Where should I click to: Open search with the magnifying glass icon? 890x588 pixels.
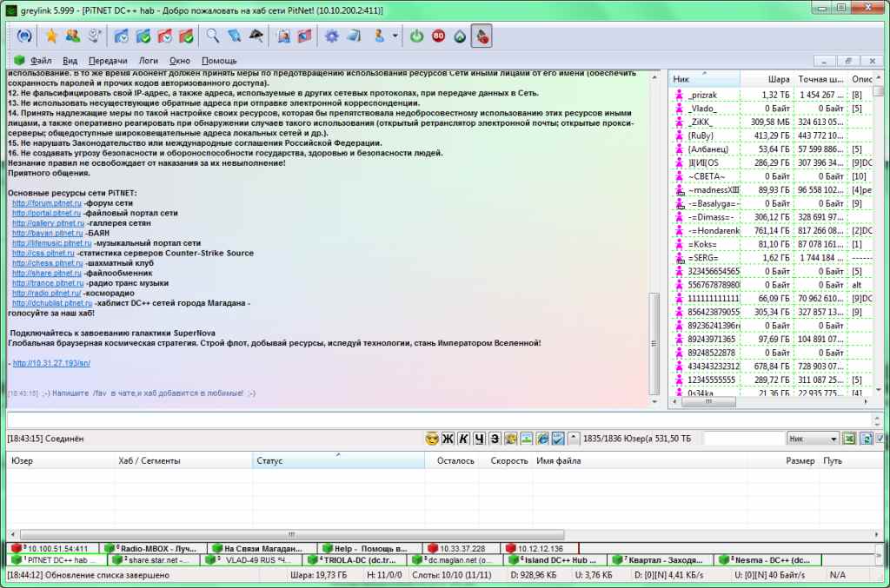[x=211, y=36]
